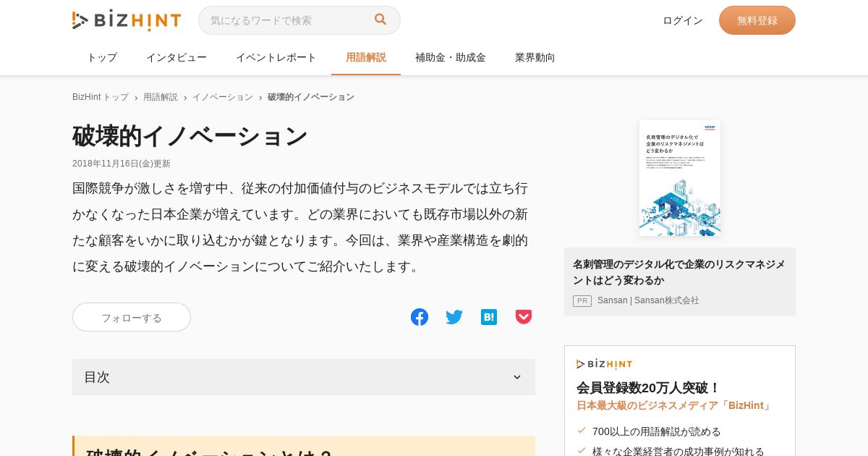Viewport: 868px width, 456px height.
Task: Open the 業界動向 nav tab
Action: pyautogui.click(x=535, y=57)
